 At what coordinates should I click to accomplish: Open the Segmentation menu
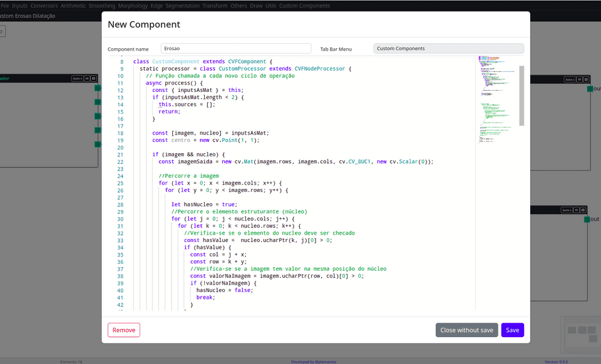pos(182,6)
